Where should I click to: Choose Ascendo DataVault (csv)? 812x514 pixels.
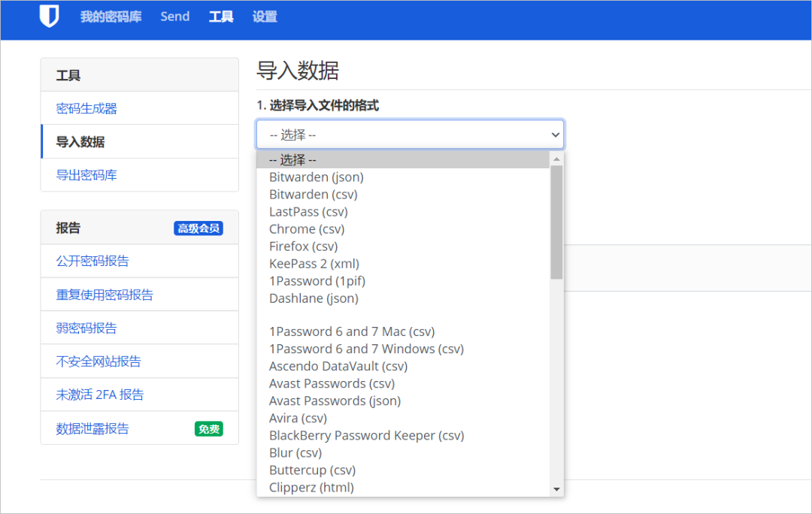coord(403,366)
